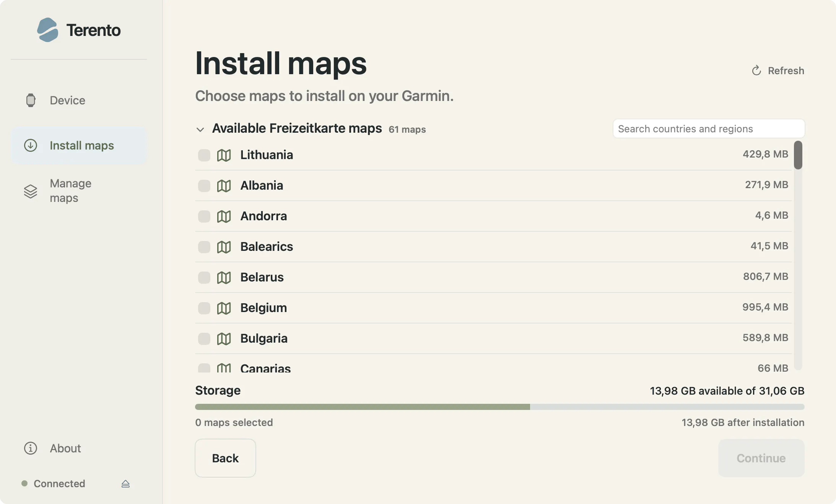Click the Bulgaria map name

(x=264, y=338)
